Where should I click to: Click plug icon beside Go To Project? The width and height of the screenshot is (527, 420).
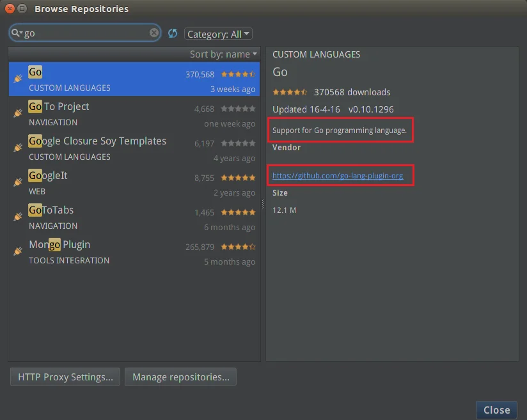[x=18, y=113]
